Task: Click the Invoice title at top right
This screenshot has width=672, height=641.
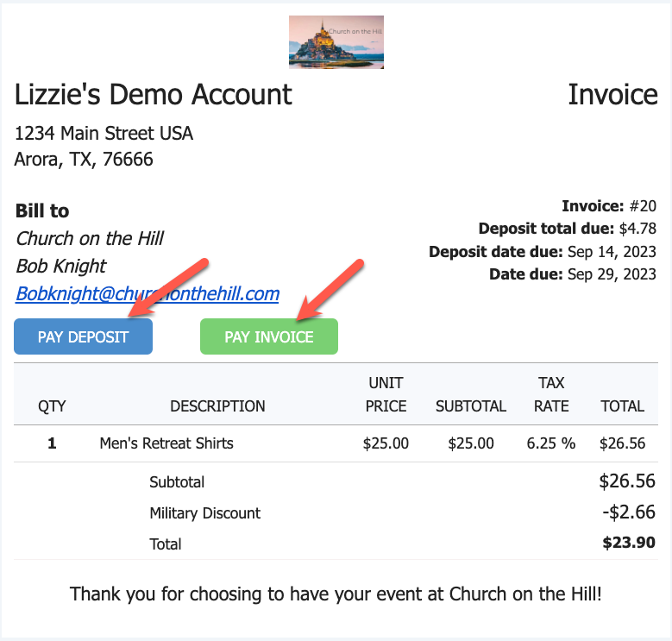Action: (x=612, y=94)
